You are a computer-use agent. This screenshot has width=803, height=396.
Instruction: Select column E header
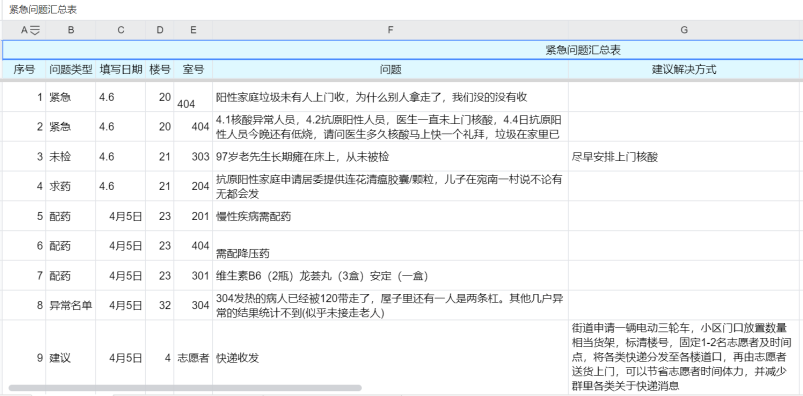click(x=193, y=30)
